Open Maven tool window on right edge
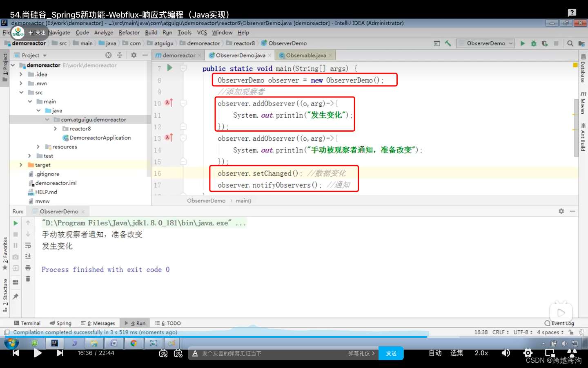 point(583,103)
